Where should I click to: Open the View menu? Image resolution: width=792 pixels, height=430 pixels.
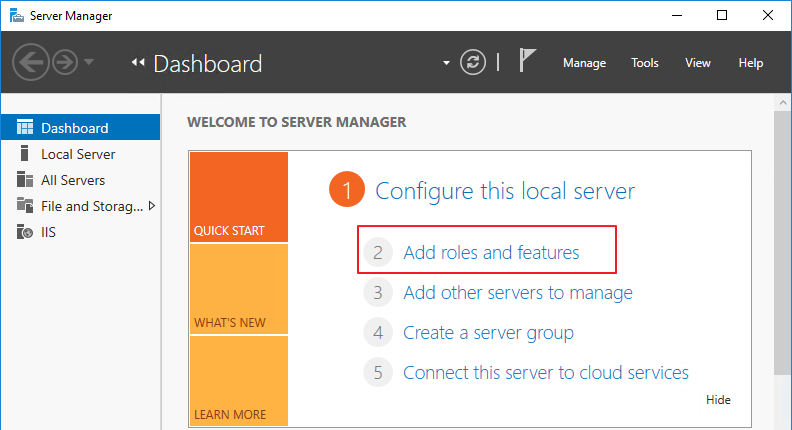[698, 63]
